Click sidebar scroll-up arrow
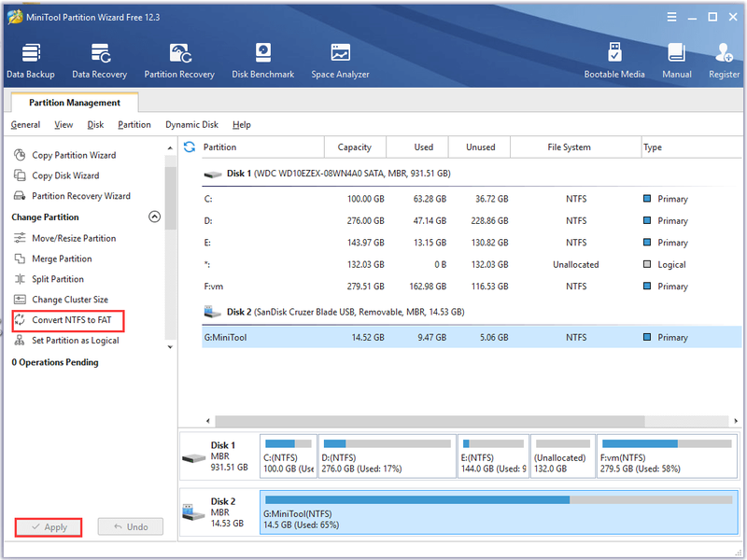 (x=170, y=148)
